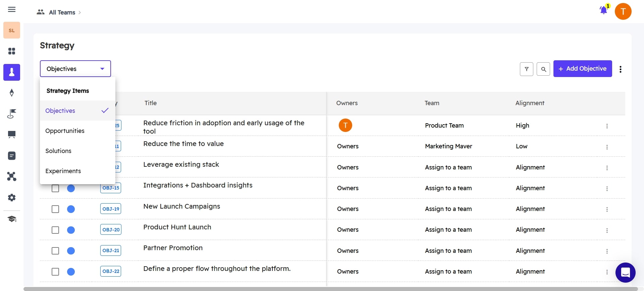Click the SL workspace avatar

(x=12, y=30)
